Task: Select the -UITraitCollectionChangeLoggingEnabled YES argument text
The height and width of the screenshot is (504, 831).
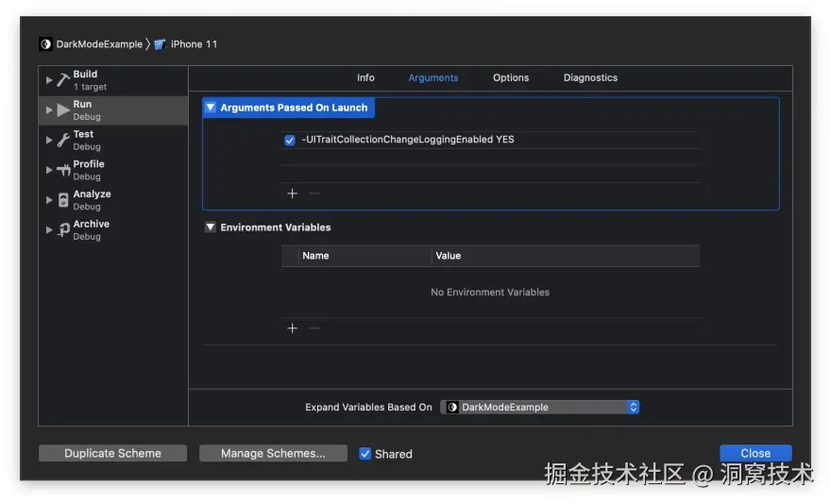Action: 407,140
